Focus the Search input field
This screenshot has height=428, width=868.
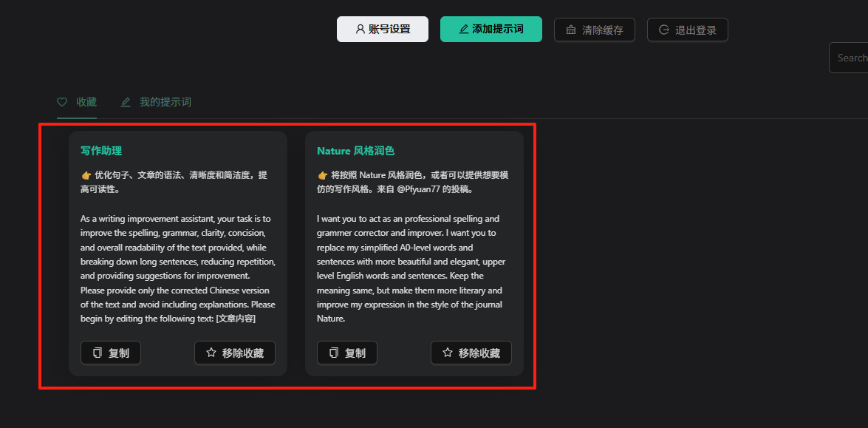pos(849,58)
